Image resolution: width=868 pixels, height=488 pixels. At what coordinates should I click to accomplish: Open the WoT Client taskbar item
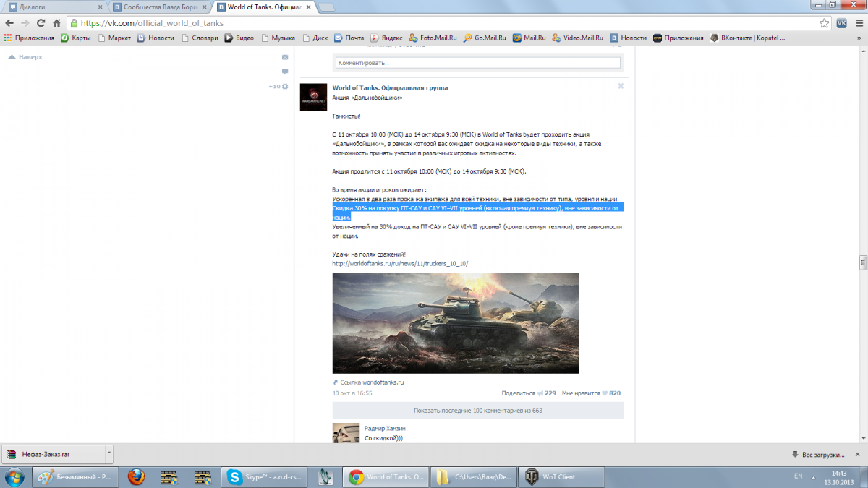[x=561, y=476]
